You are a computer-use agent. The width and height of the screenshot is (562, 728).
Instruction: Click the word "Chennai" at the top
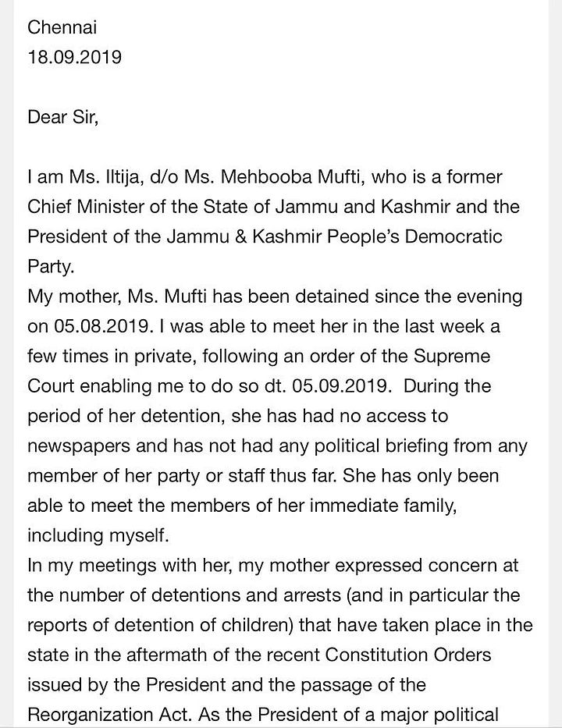[x=62, y=27]
